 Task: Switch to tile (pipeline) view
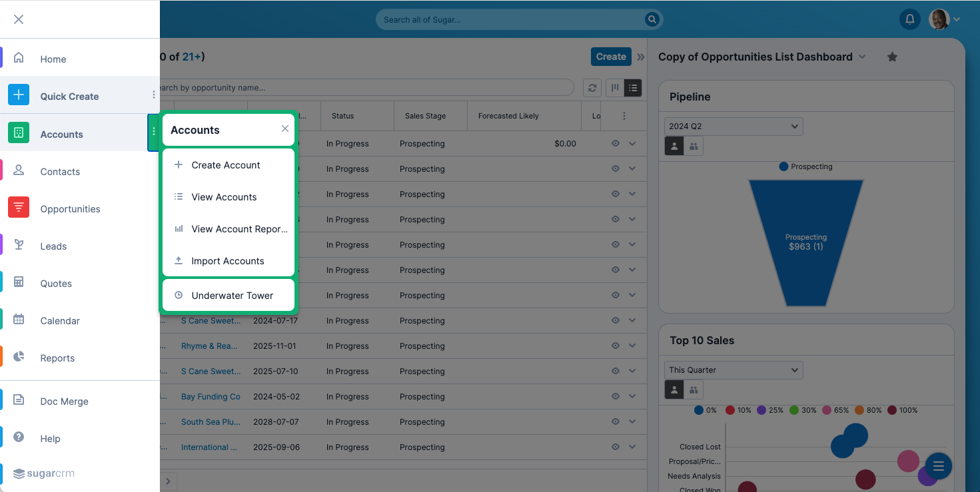click(x=615, y=88)
